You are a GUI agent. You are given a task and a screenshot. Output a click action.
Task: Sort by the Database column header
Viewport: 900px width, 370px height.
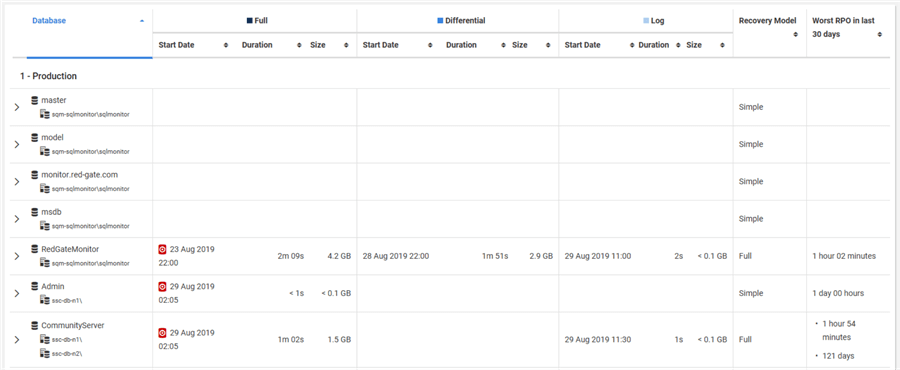49,21
